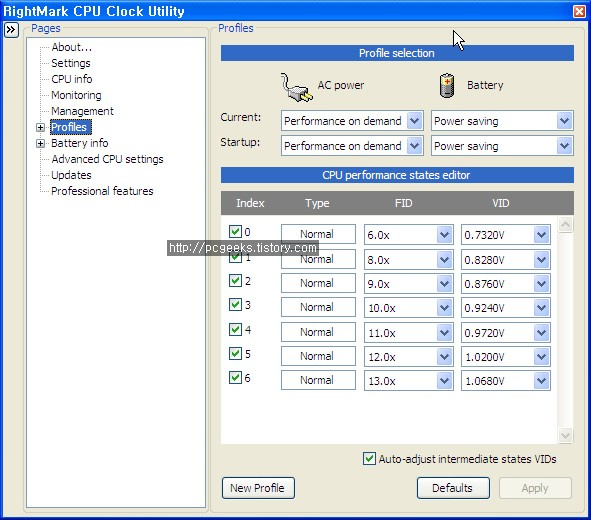Click the states list scroll-down arrow
591x520 pixels.
click(x=565, y=436)
